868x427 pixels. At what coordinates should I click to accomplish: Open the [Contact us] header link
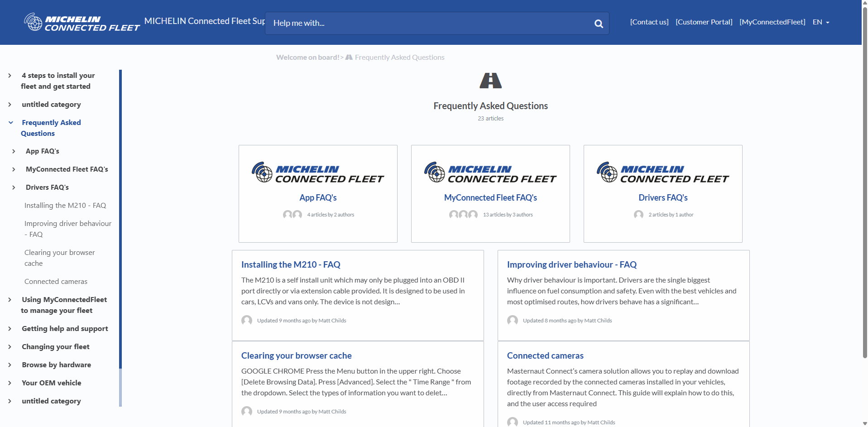click(649, 22)
